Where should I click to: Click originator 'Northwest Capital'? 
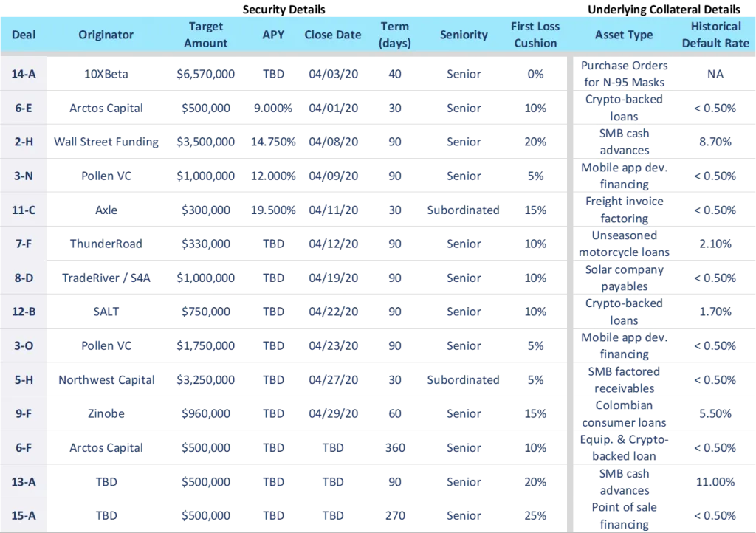106,379
